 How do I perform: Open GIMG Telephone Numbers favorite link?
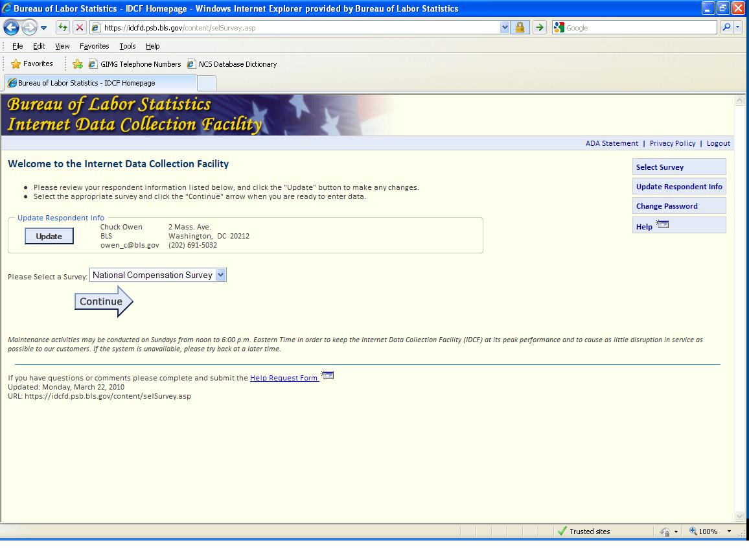click(135, 64)
